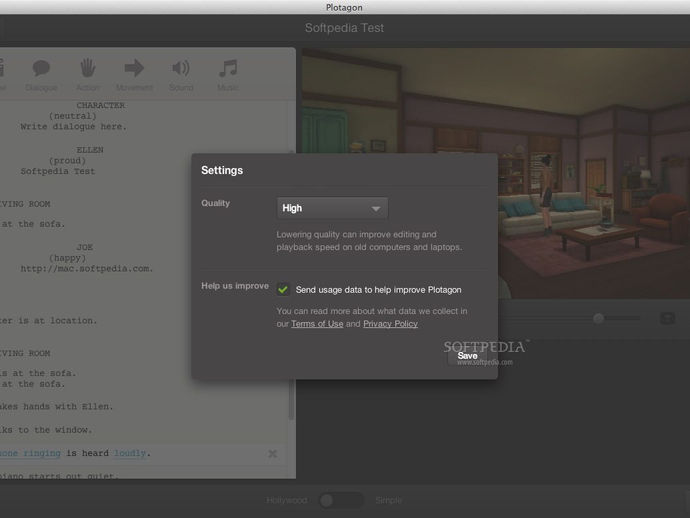Image resolution: width=690 pixels, height=518 pixels.
Task: Click the "loudly" volume link
Action: pos(130,453)
